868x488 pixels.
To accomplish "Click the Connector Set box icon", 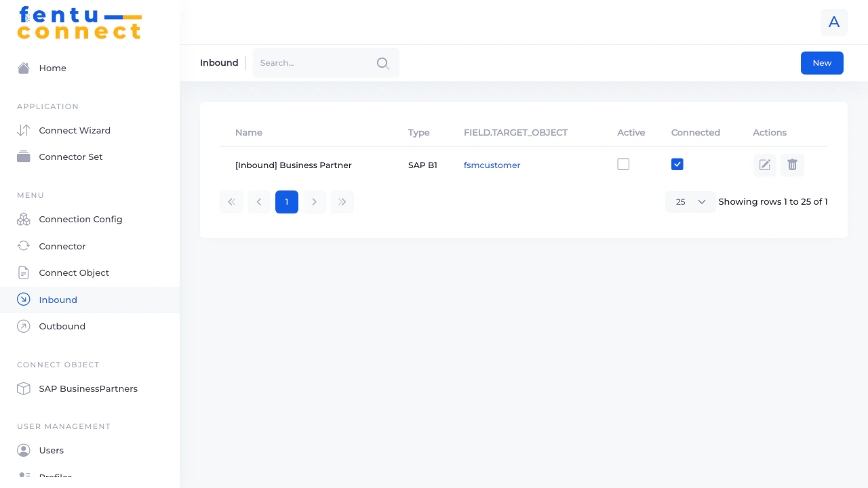I will coord(24,157).
